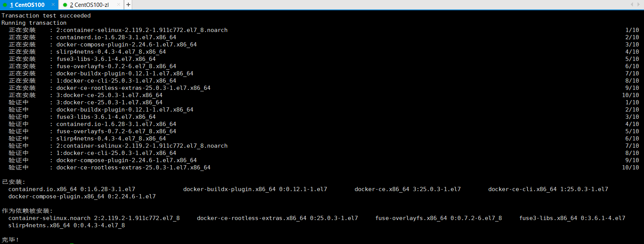
Task: Close the CentOS100 tab
Action: coord(53,5)
